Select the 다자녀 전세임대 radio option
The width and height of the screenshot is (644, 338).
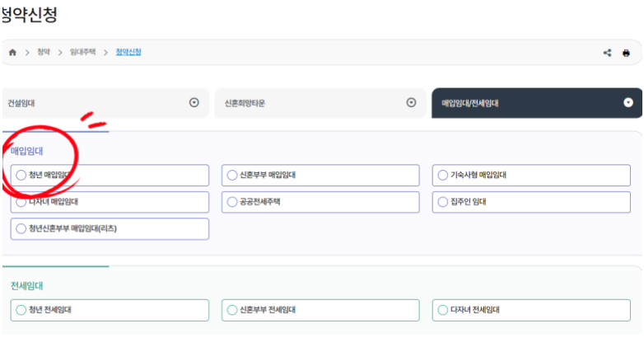[x=443, y=310]
